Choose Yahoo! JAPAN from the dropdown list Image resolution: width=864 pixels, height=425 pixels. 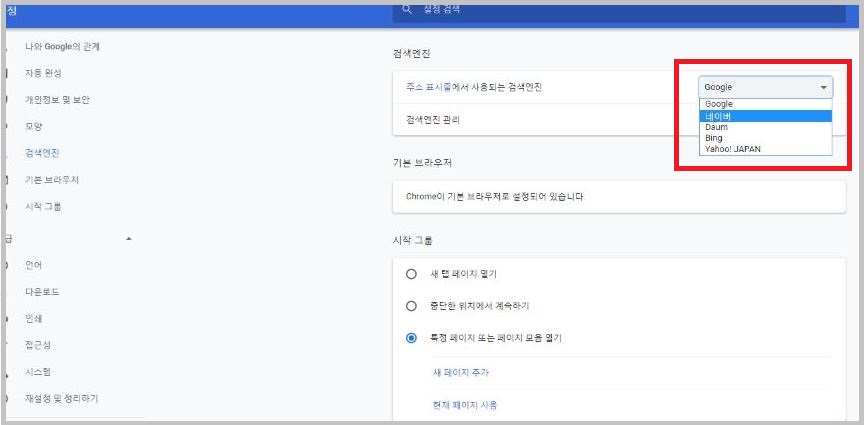[765, 149]
